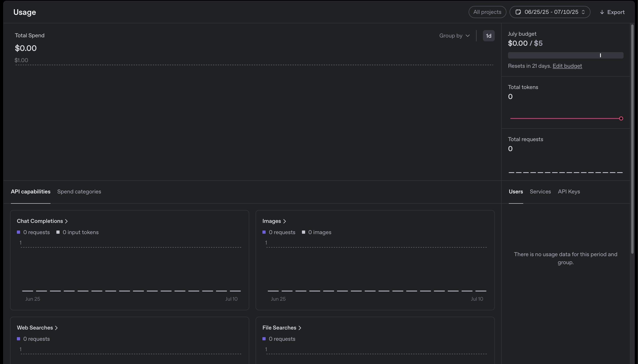638x364 pixels.
Task: Toggle the 1d interval button
Action: (x=488, y=36)
